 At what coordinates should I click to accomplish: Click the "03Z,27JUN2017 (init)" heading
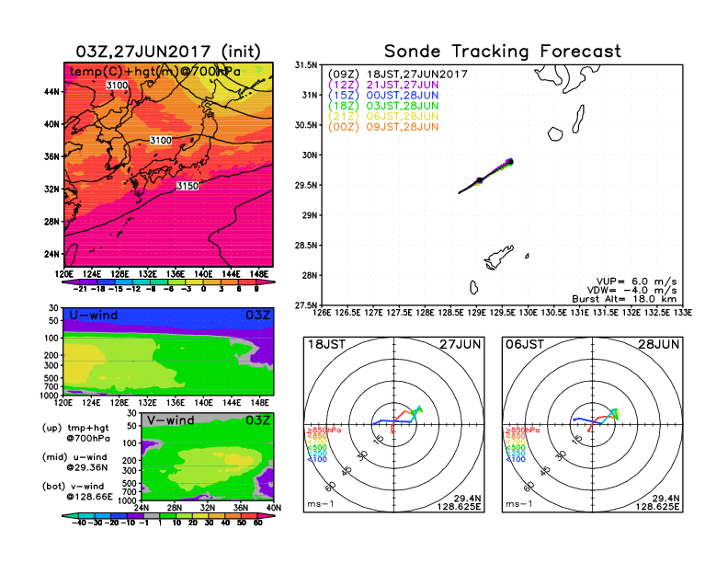coord(168,52)
